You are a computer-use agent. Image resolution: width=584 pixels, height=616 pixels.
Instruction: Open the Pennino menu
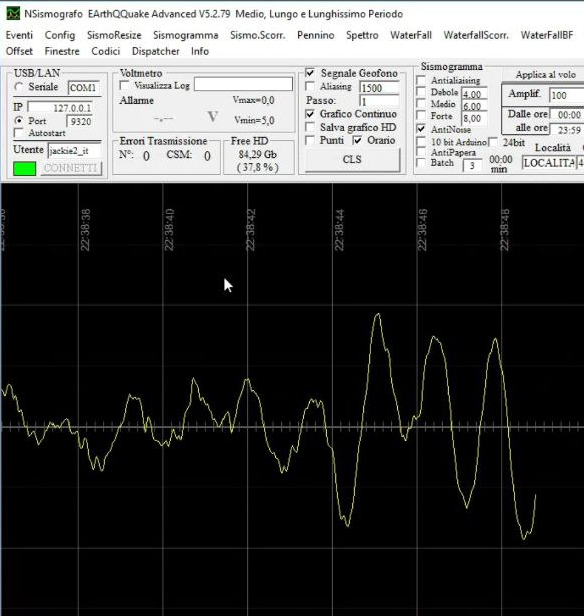[x=315, y=35]
